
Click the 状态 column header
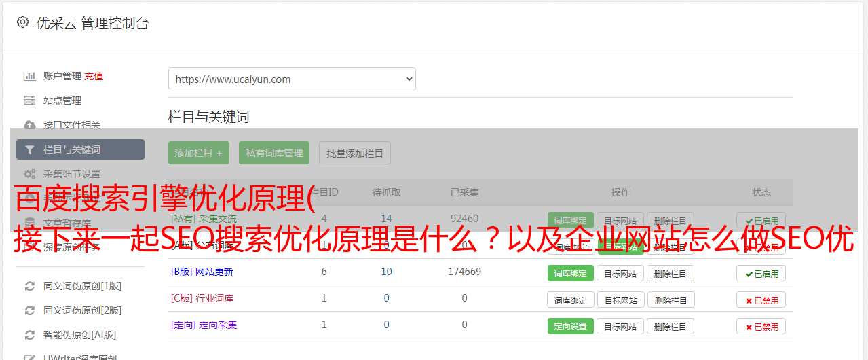coord(761,192)
